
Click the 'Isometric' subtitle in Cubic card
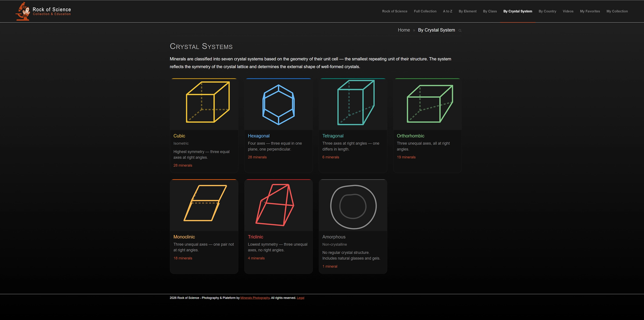click(181, 144)
